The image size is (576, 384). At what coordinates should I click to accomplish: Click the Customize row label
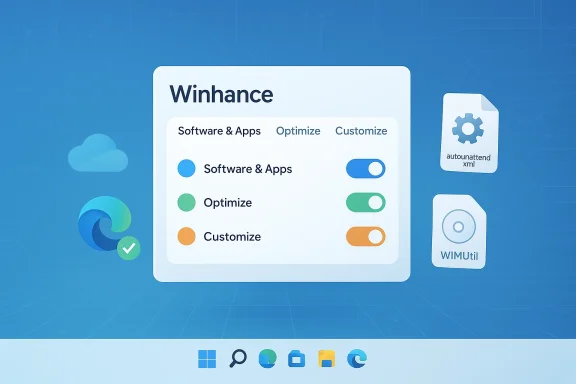coord(232,237)
